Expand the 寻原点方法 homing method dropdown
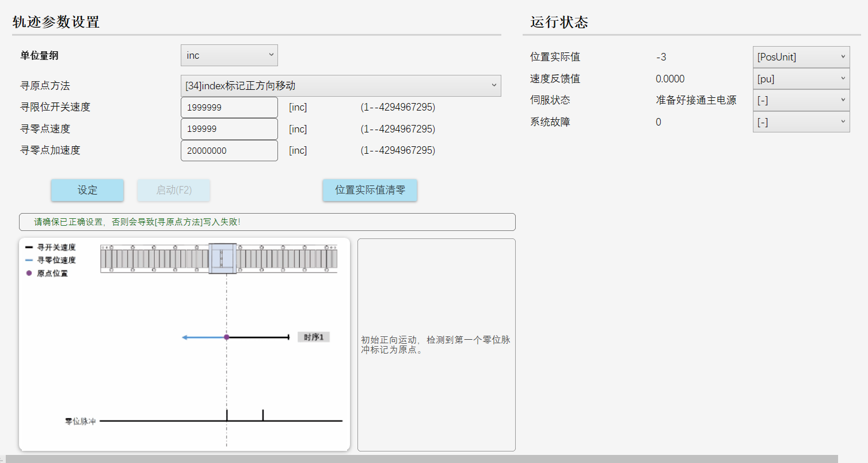The width and height of the screenshot is (868, 463). 340,85
